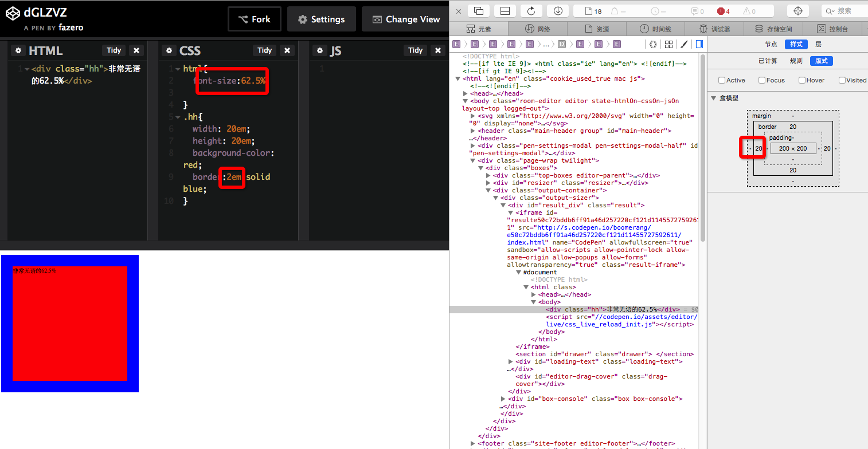868x449 pixels.
Task: Close the JS editor panel
Action: (438, 50)
